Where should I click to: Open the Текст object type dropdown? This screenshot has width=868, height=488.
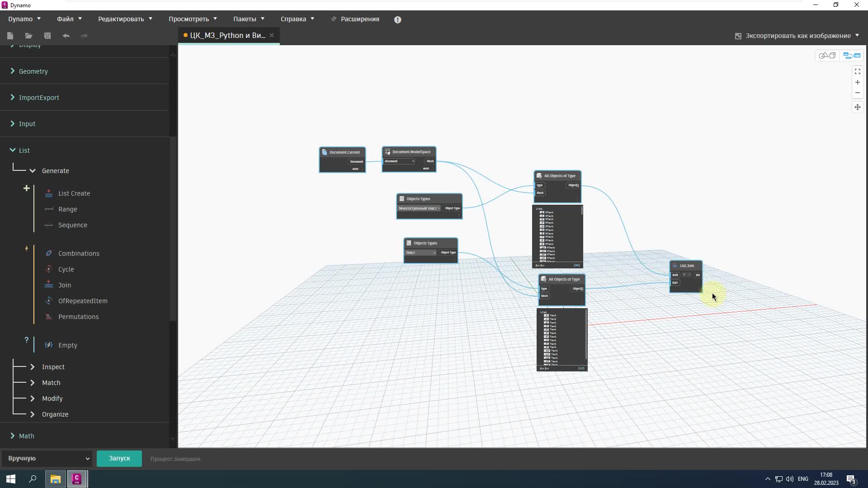(420, 253)
